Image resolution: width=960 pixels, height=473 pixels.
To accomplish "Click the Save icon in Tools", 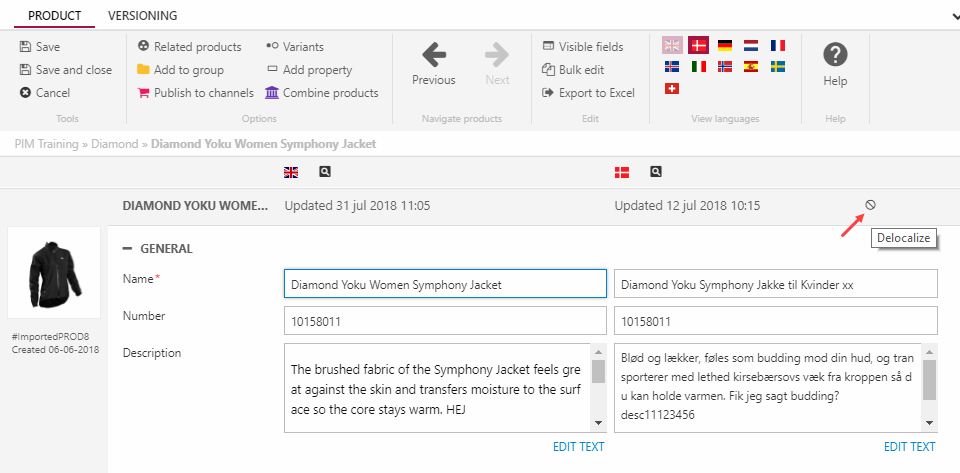I will (25, 47).
